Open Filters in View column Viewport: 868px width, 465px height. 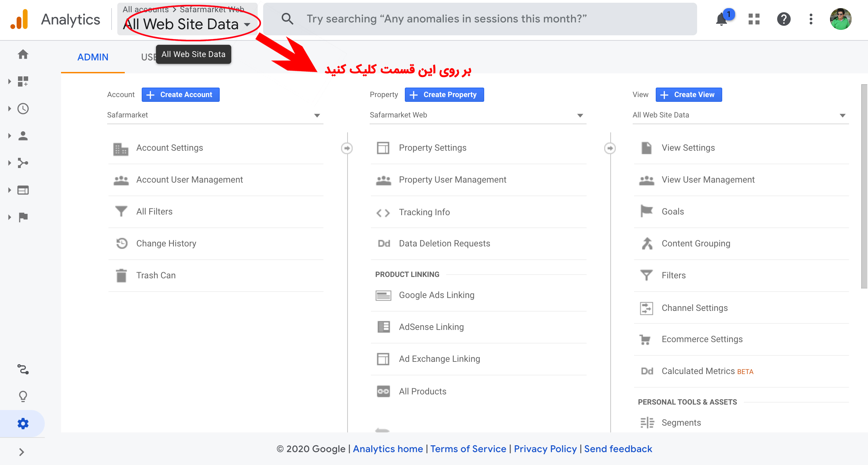point(741,276)
